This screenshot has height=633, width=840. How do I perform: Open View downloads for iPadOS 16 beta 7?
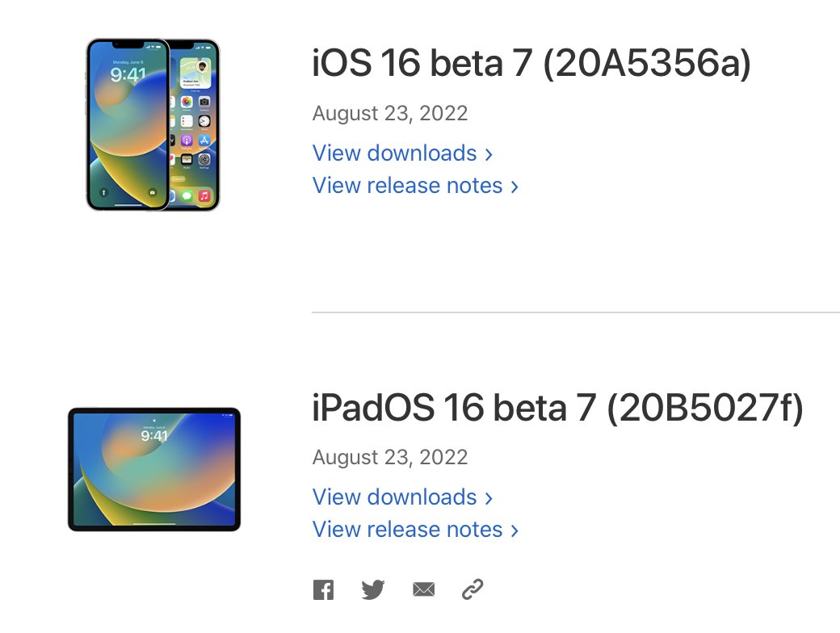[x=395, y=497]
